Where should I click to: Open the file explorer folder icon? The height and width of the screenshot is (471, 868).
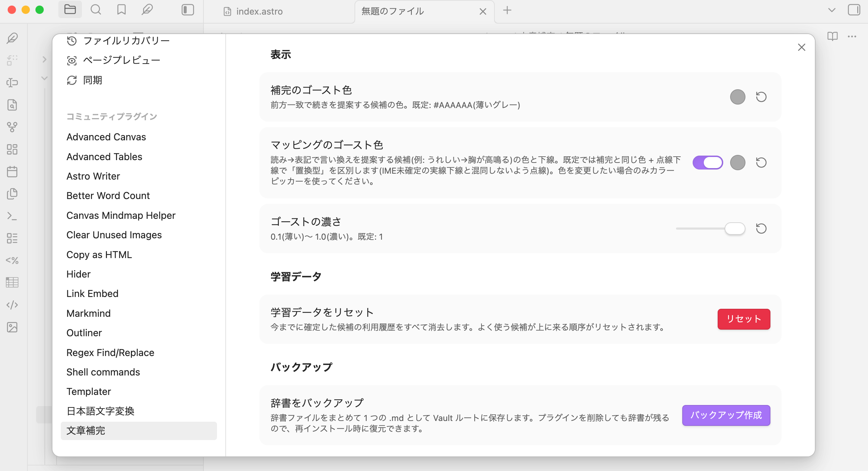click(x=70, y=9)
